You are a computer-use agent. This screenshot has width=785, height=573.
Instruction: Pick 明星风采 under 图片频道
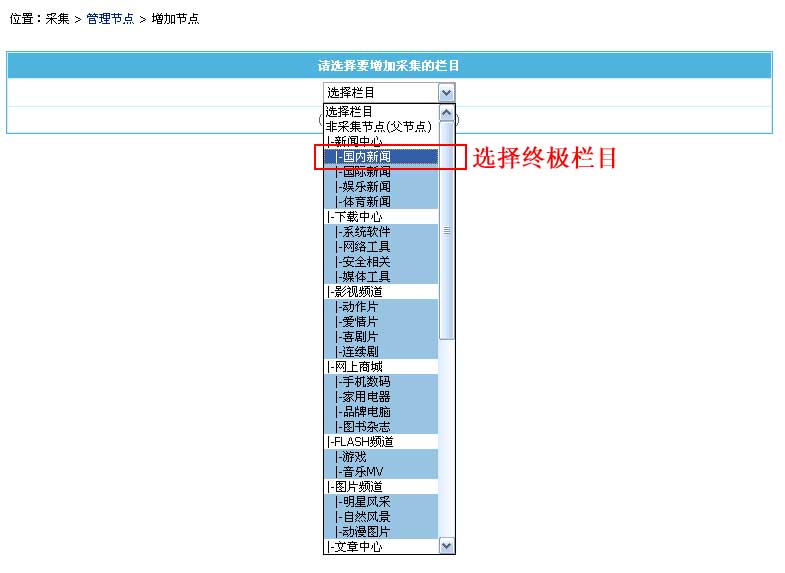(365, 502)
